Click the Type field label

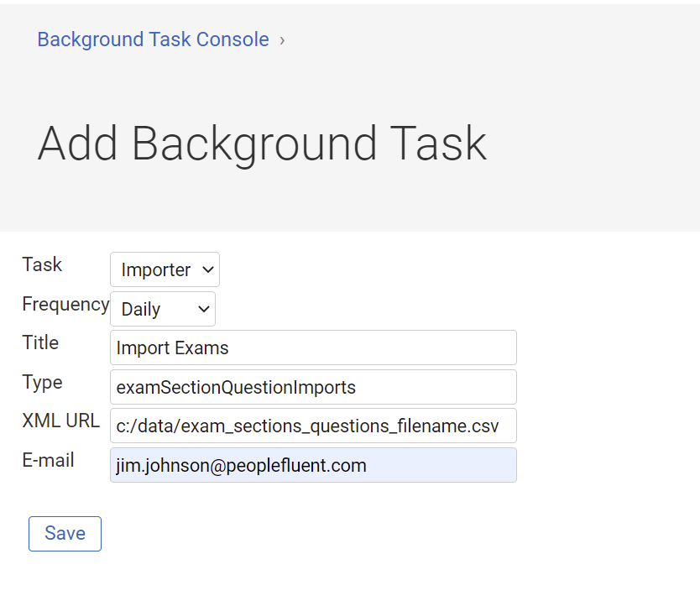coord(43,383)
